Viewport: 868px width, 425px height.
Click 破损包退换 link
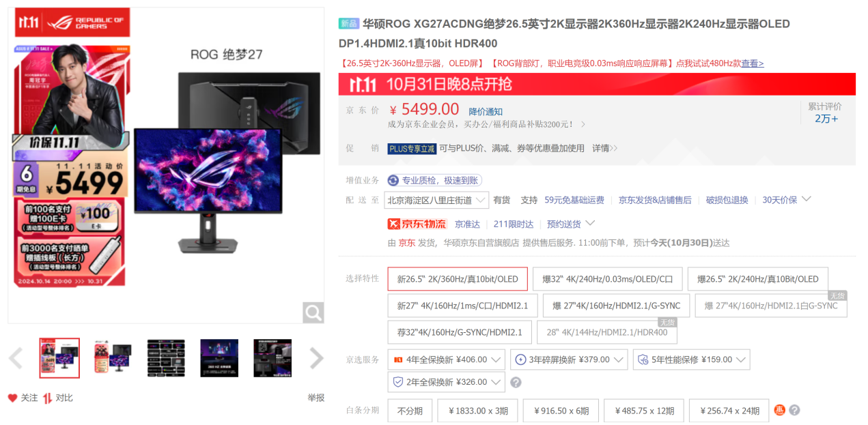tap(727, 200)
